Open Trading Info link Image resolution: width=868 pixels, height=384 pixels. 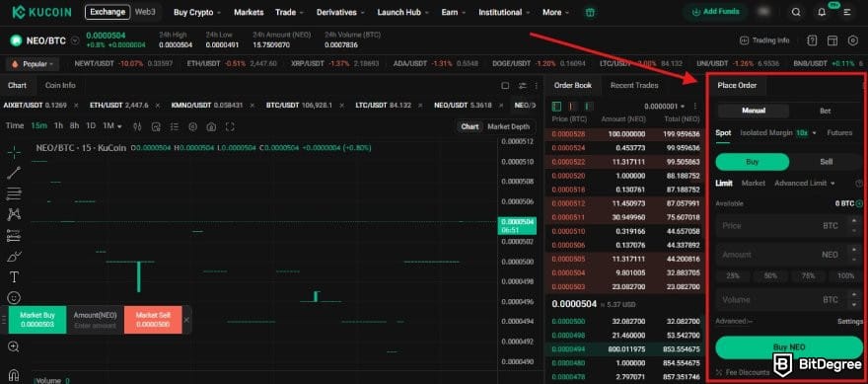coord(764,40)
